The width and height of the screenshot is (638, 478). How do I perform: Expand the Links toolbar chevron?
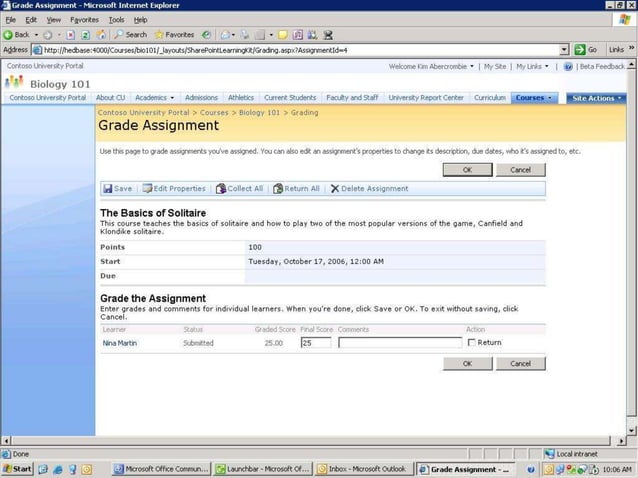(x=631, y=48)
